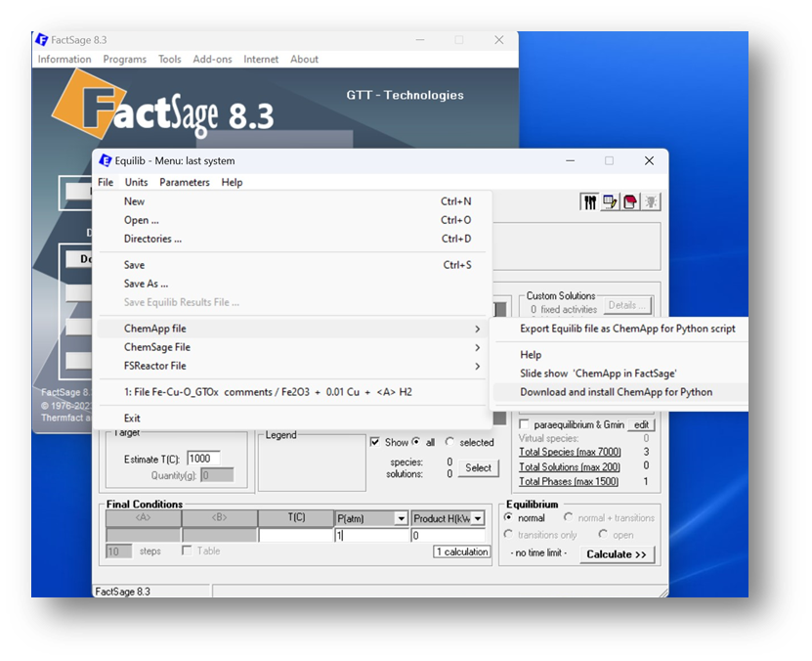Enable paraequilibrium & Gmin checkbox
812x661 pixels.
point(524,424)
